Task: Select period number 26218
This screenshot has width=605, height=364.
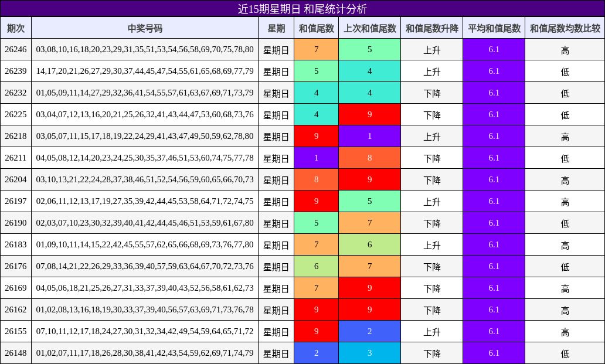Action: pyautogui.click(x=16, y=136)
